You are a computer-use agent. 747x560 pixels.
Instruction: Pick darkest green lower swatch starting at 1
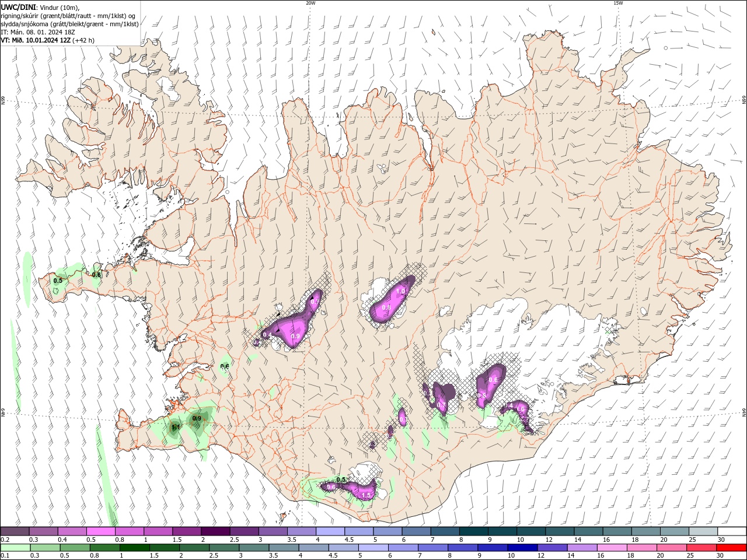(135, 548)
